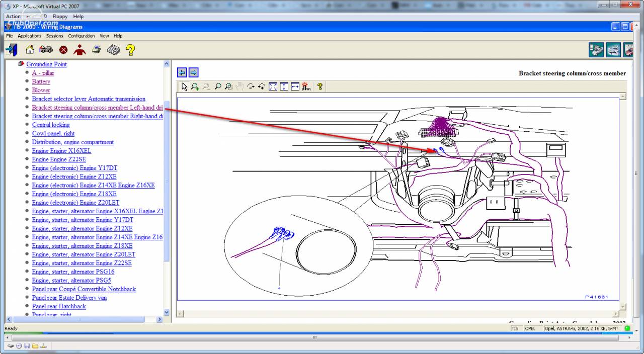The image size is (644, 354).
Task: Open Engine, starter, alternator PSG16 link
Action: (73, 272)
